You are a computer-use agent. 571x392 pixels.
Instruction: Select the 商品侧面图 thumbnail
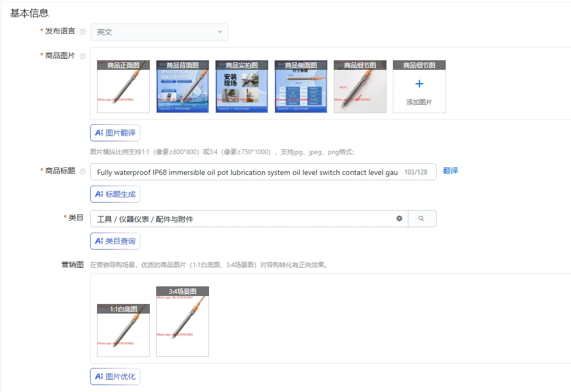301,87
